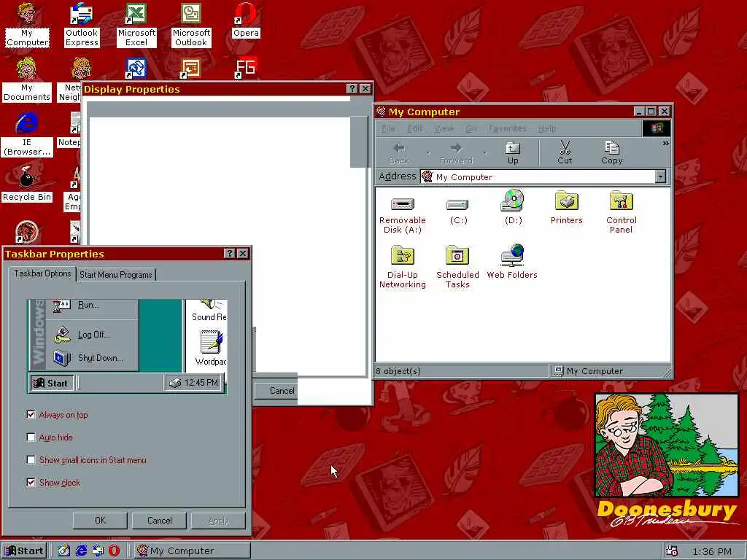This screenshot has width=747, height=560.
Task: Click the Back arrow in My Computer
Action: click(x=399, y=152)
